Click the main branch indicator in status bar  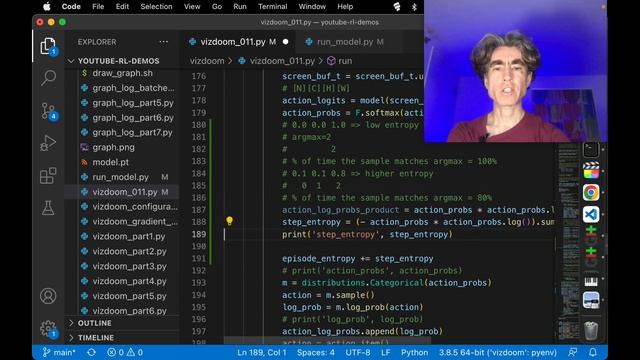(59, 352)
